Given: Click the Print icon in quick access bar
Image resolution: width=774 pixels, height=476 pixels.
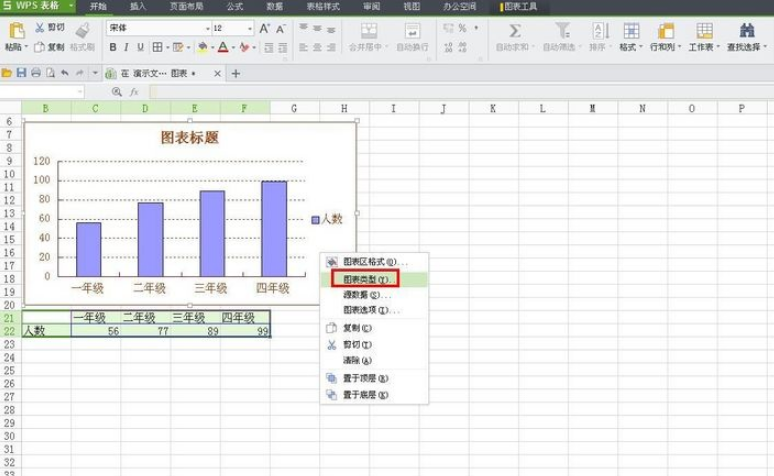Looking at the screenshot, I should pyautogui.click(x=36, y=73).
